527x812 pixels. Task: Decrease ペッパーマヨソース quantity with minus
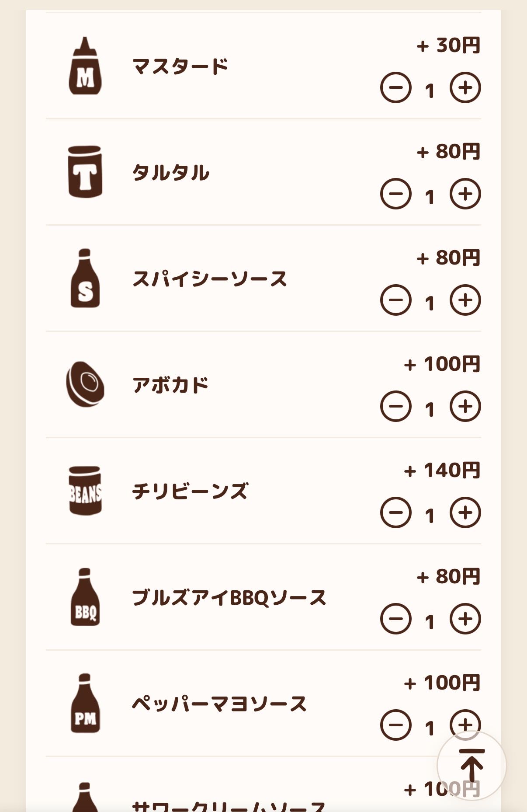395,725
